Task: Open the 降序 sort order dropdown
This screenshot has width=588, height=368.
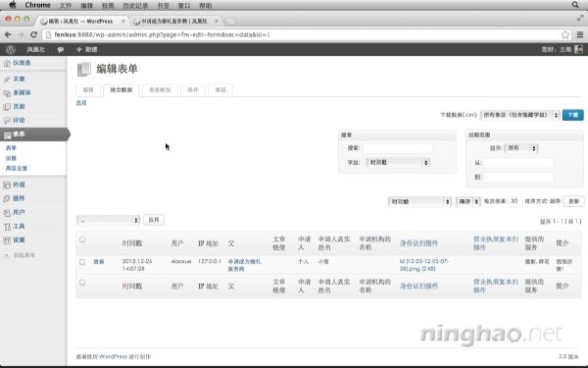Action: [x=468, y=202]
